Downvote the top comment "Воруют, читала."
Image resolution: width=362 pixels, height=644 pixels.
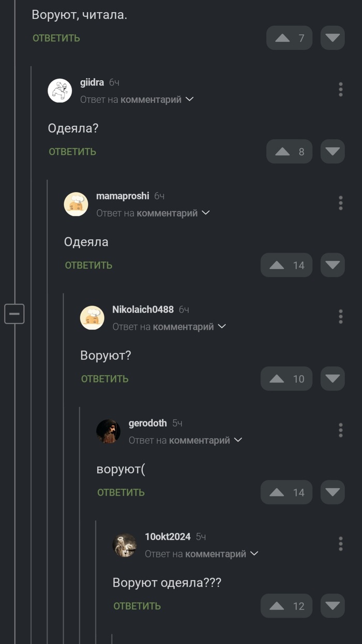tap(333, 38)
